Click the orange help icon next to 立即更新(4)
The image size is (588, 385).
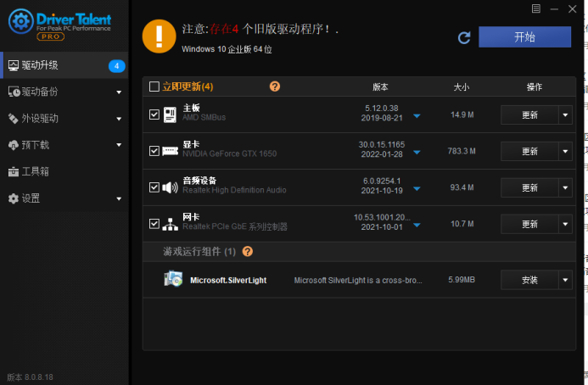(x=275, y=86)
